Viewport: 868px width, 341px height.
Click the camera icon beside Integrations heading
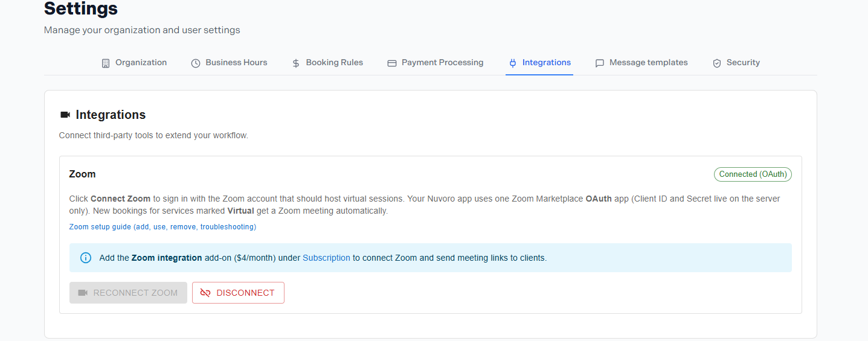click(x=65, y=115)
